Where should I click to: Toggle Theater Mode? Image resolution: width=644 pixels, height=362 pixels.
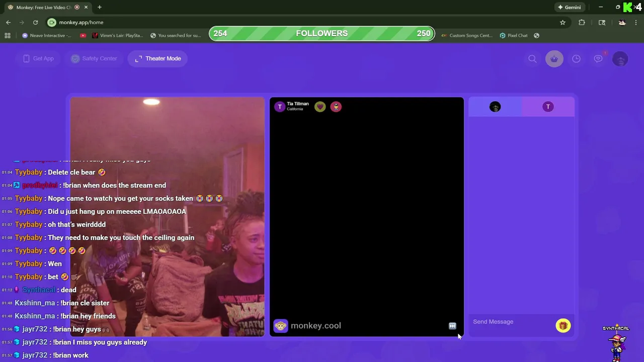click(158, 58)
